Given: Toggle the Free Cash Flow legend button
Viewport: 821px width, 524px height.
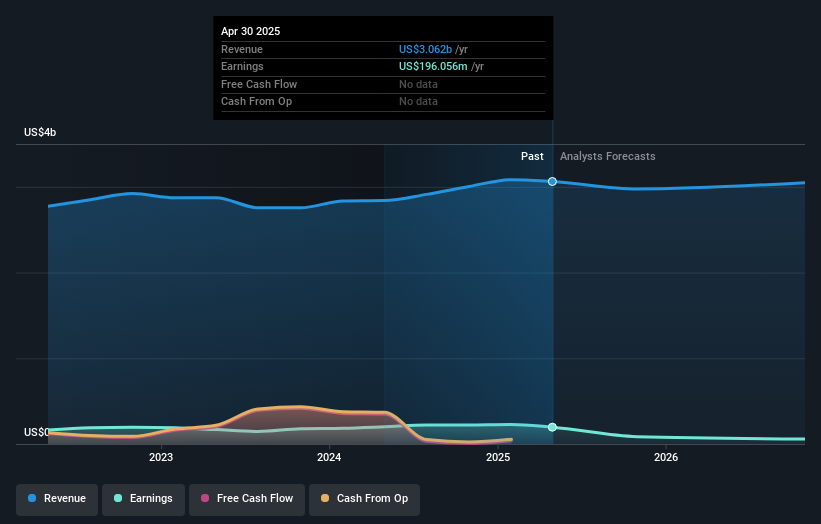Looking at the screenshot, I should pos(247,499).
